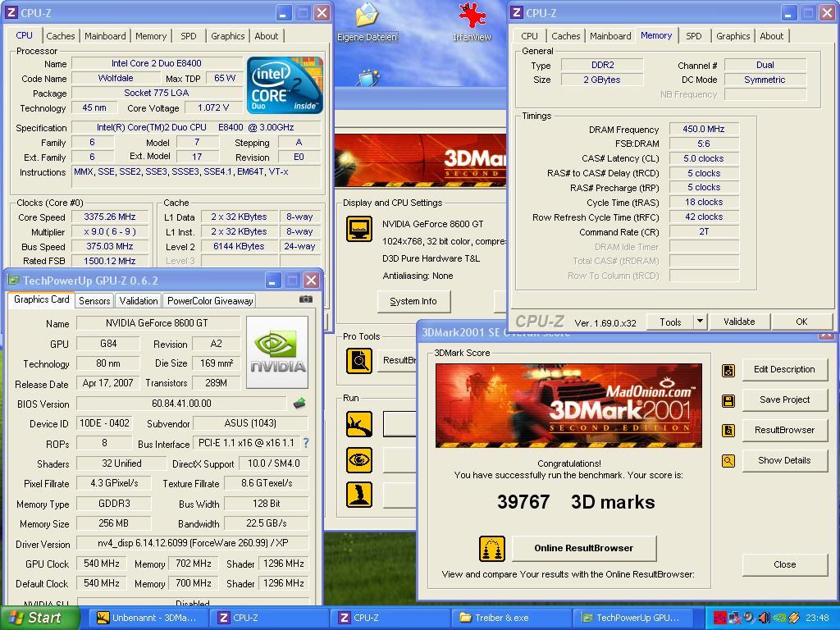Open Validation tab in GPU-Z

tap(138, 300)
